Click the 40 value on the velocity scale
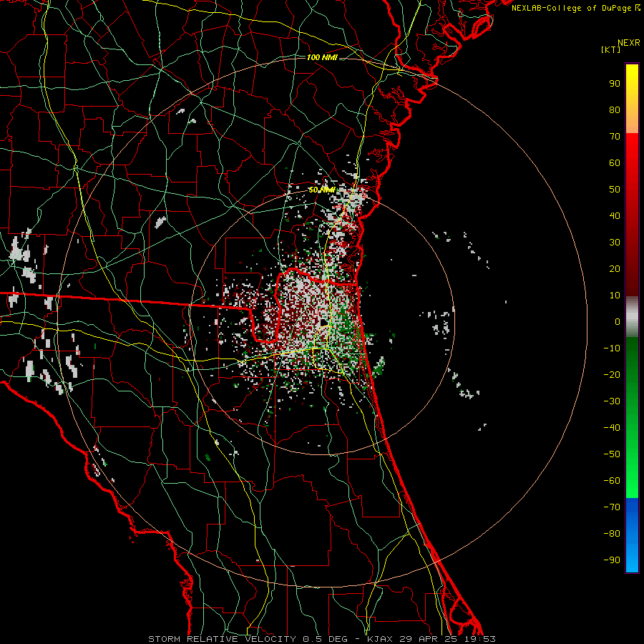The width and height of the screenshot is (644, 644). (x=615, y=215)
